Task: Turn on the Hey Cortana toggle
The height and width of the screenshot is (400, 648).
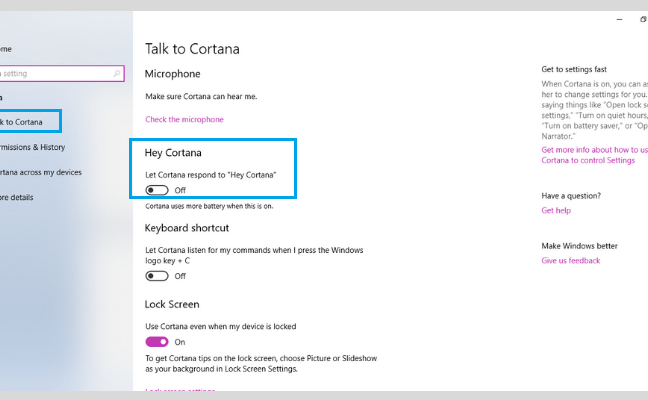Action: coord(157,190)
